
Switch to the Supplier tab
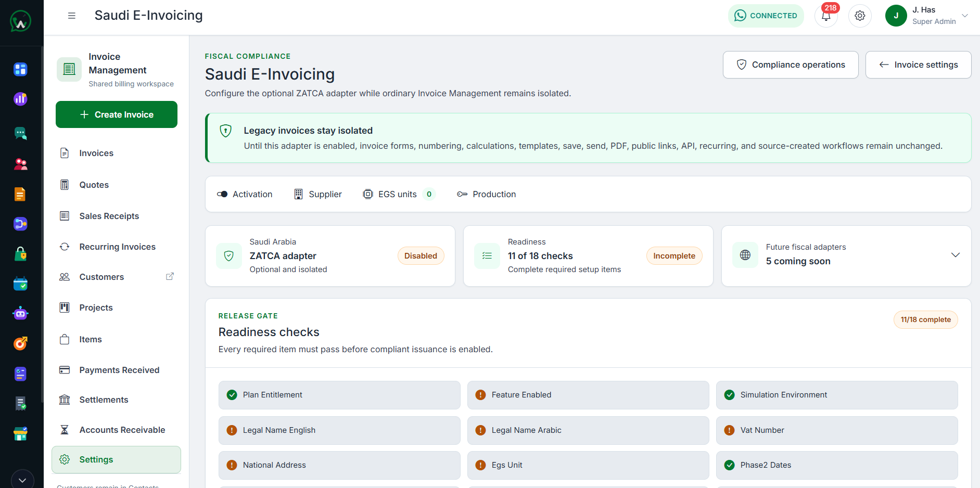click(318, 194)
